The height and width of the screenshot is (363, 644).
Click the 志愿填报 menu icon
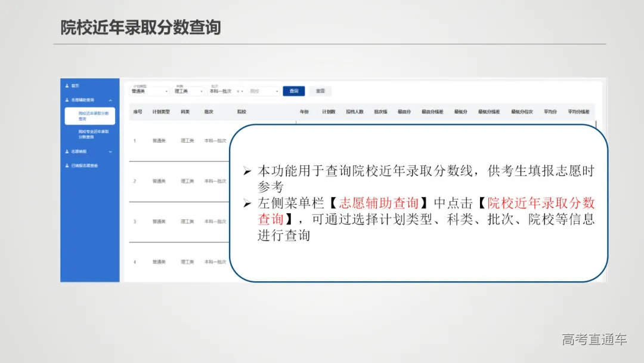66,152
